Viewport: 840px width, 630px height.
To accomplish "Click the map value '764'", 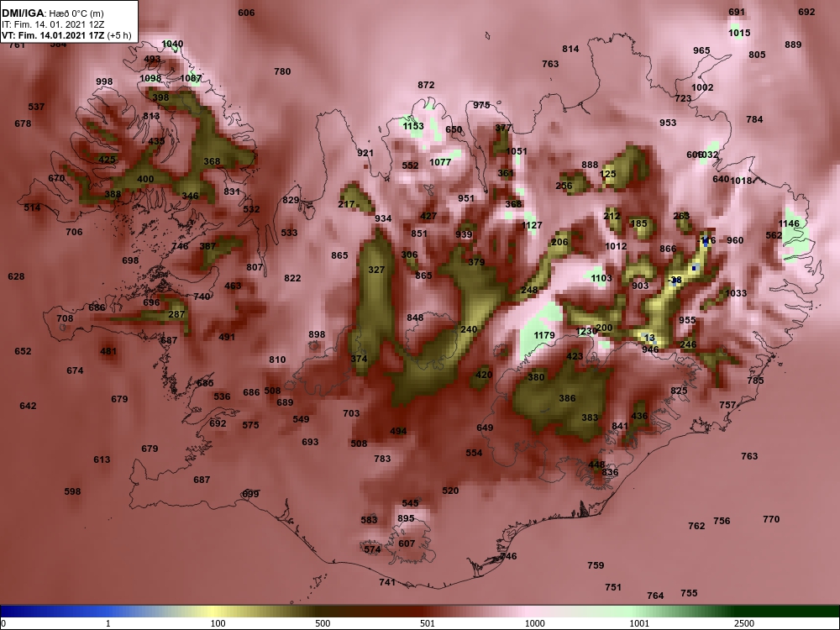I will [x=655, y=596].
